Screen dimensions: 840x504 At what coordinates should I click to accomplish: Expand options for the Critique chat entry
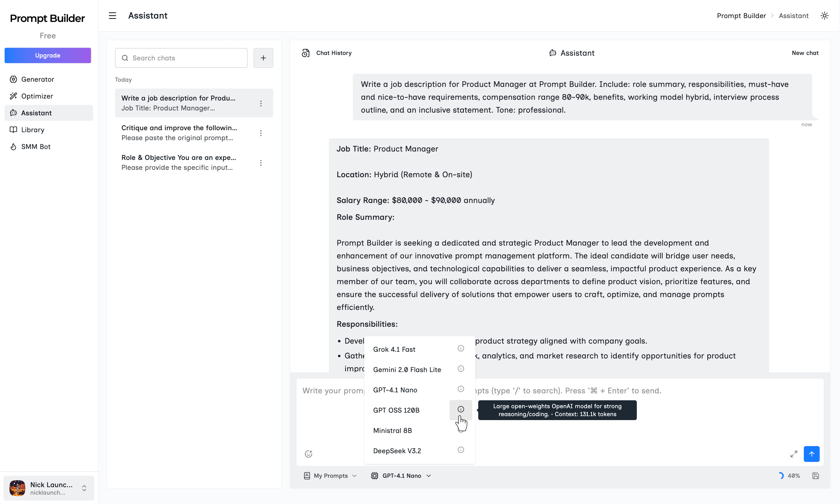[261, 133]
